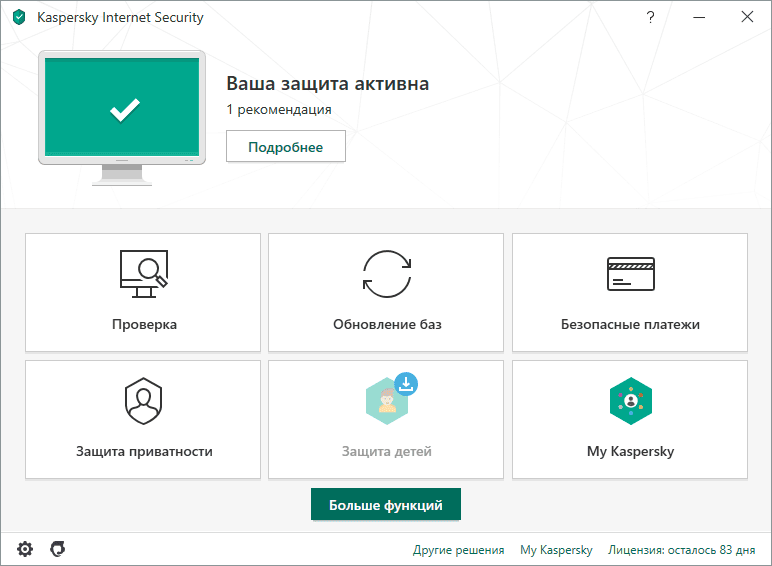Open the Безопасные платежи tile
The height and width of the screenshot is (566, 772).
[x=630, y=292]
